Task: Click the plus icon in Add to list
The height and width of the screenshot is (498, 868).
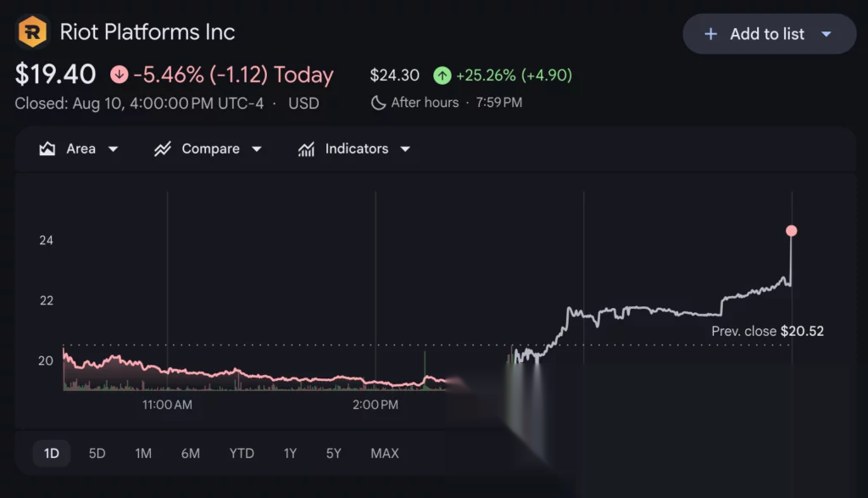Action: point(710,34)
